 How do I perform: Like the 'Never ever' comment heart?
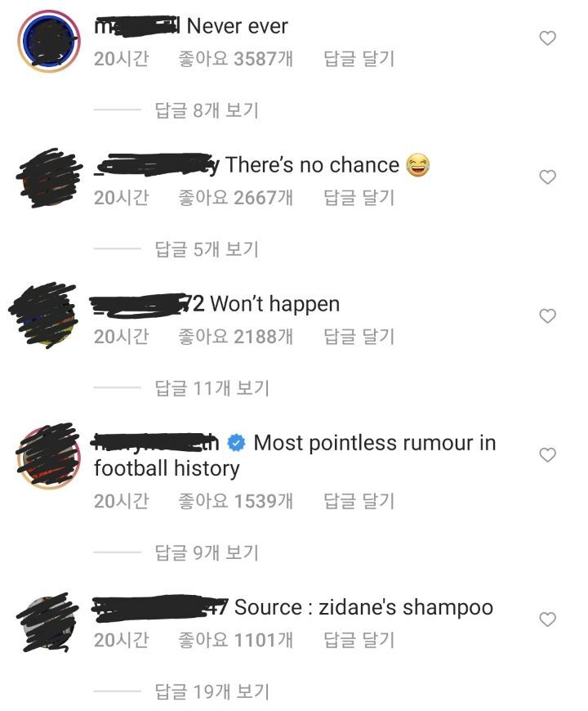[547, 38]
